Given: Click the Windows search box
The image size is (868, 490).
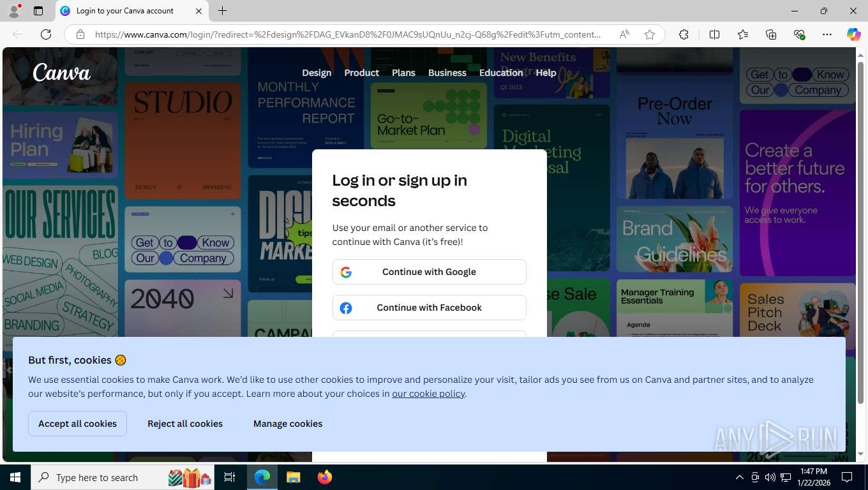Looking at the screenshot, I should point(123,477).
